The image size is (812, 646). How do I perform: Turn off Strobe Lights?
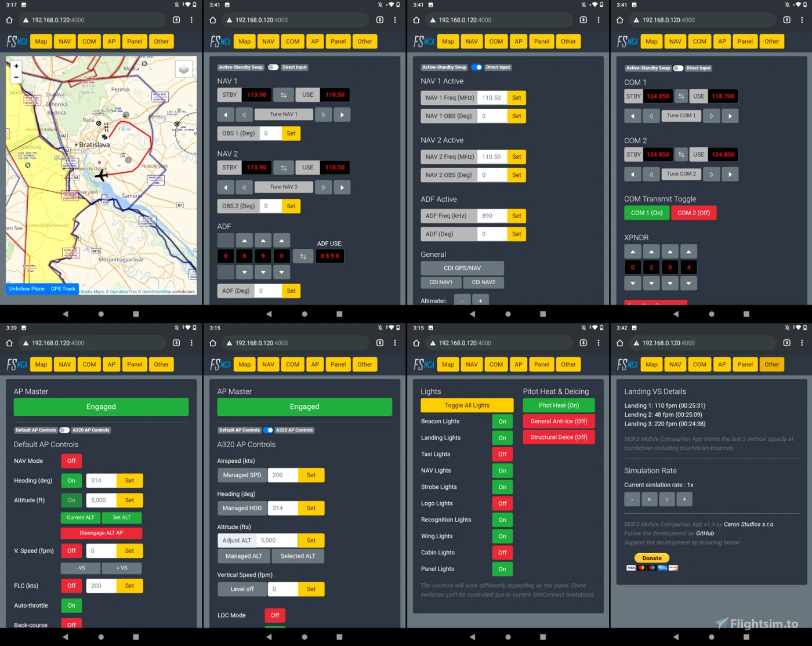pos(502,487)
